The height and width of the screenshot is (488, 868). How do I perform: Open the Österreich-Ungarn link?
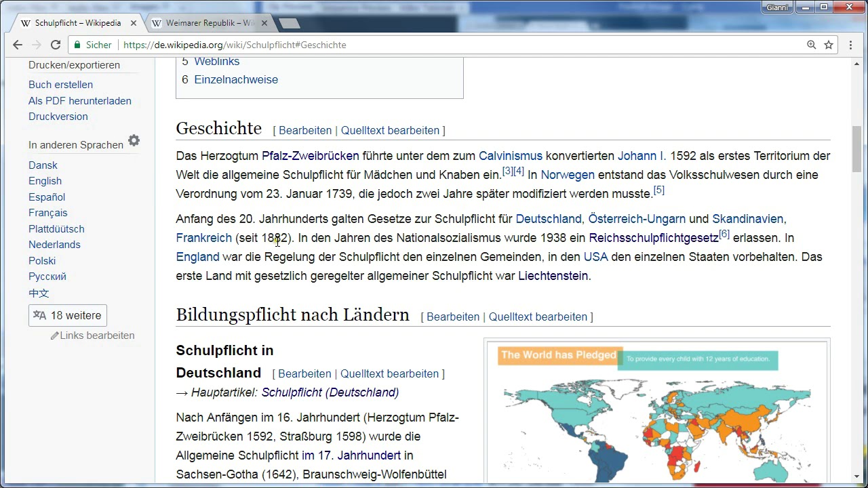(x=637, y=219)
